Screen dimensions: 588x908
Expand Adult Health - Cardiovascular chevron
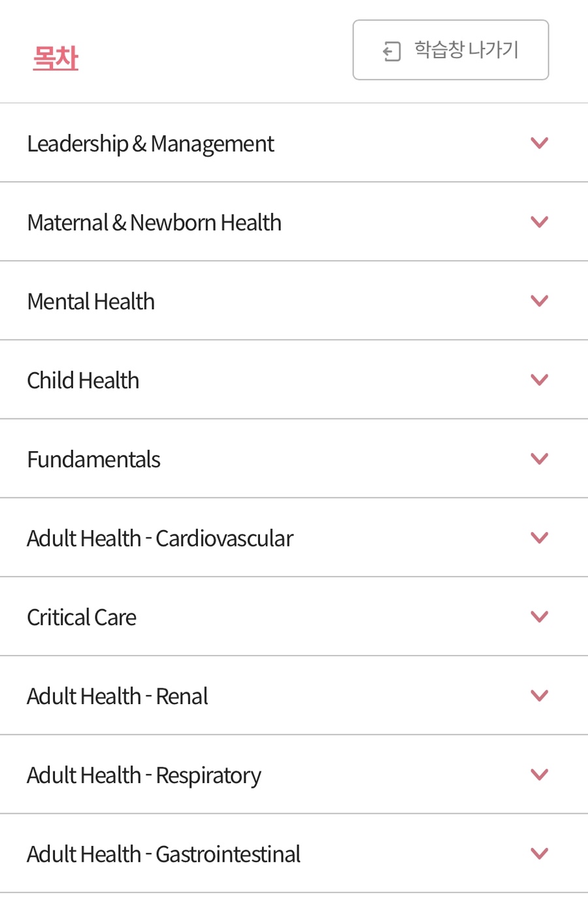pos(539,537)
